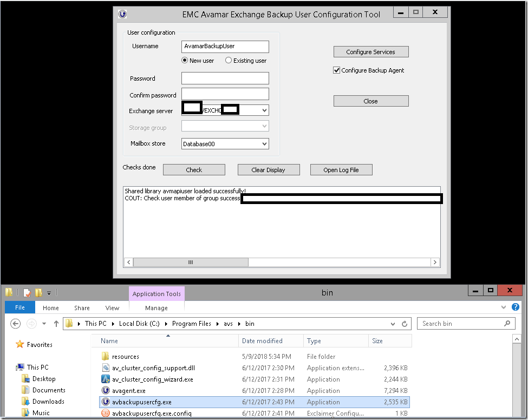
Task: Click the horizontal scrollbar thumb in output
Action: [191, 262]
